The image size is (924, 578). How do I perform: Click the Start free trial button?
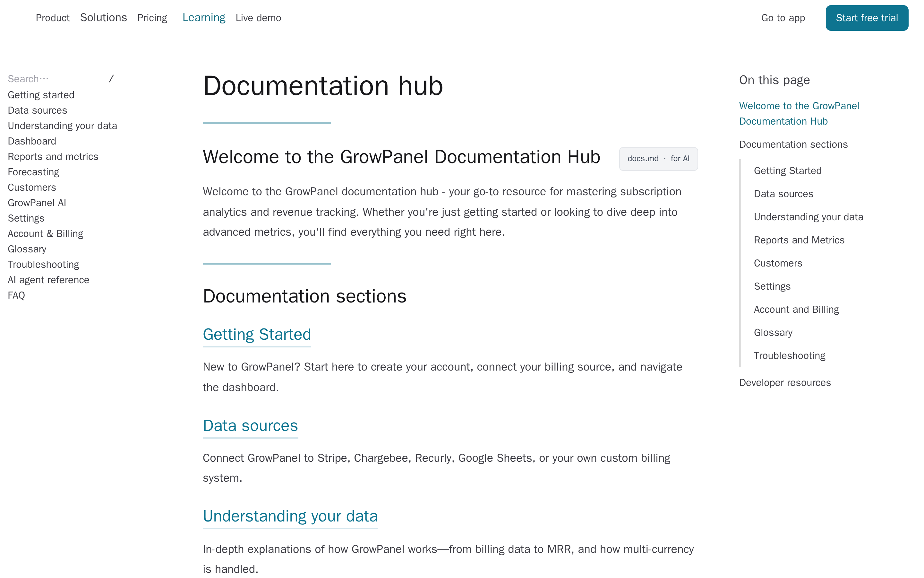tap(867, 18)
